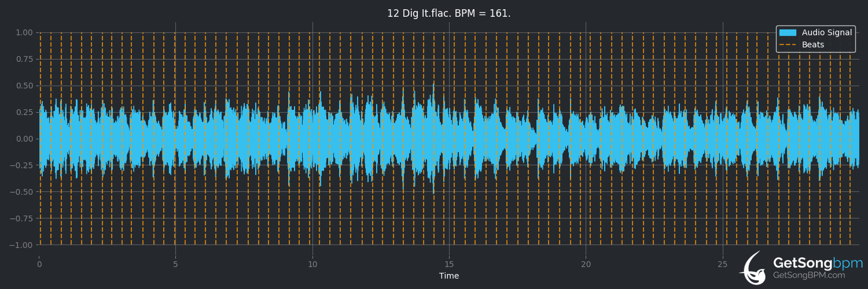Click the y-axis tick label −0.50
This screenshot has width=868, height=289.
click(21, 192)
